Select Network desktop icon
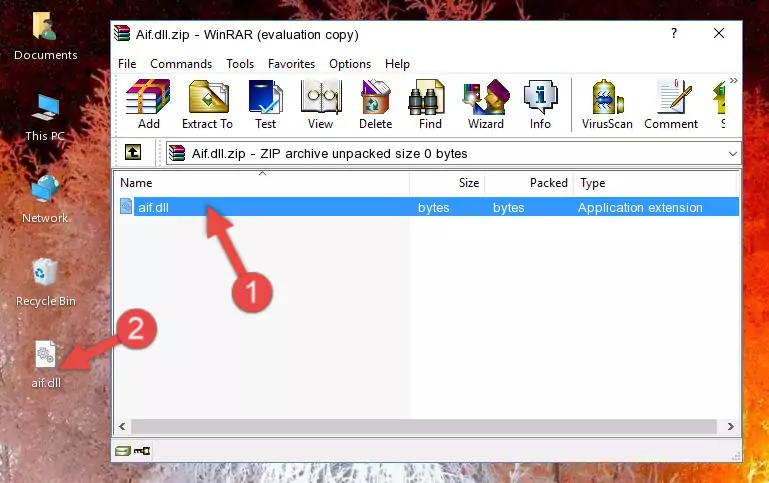The width and height of the screenshot is (769, 483). (45, 200)
